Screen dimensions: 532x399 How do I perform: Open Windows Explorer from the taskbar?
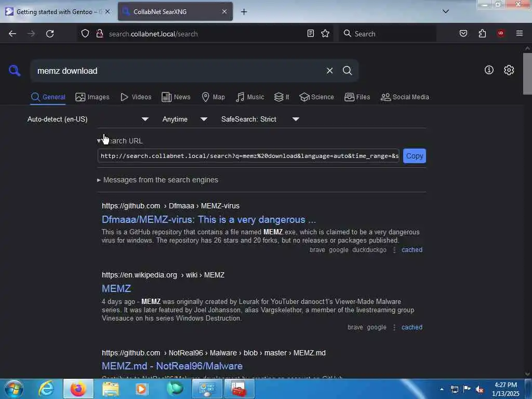coord(110,389)
